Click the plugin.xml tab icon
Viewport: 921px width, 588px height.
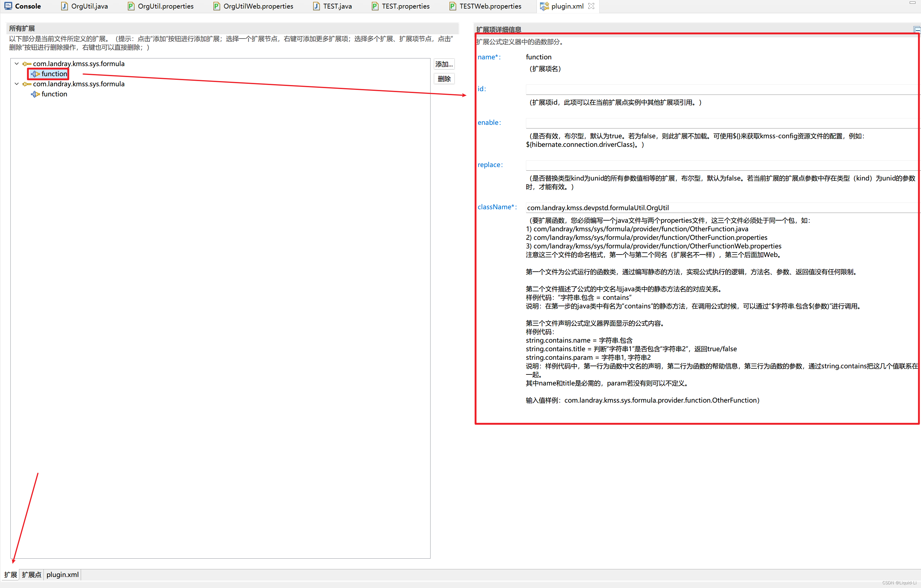click(544, 6)
